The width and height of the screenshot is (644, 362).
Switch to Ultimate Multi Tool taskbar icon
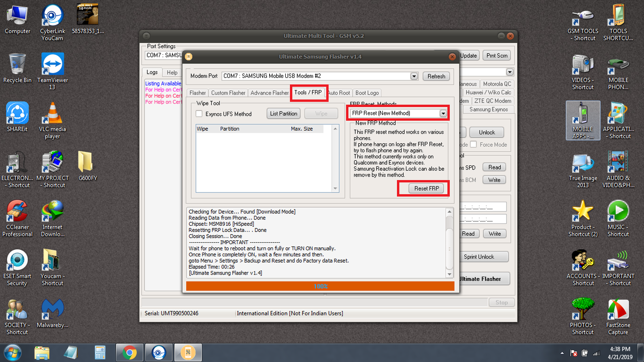(x=188, y=352)
